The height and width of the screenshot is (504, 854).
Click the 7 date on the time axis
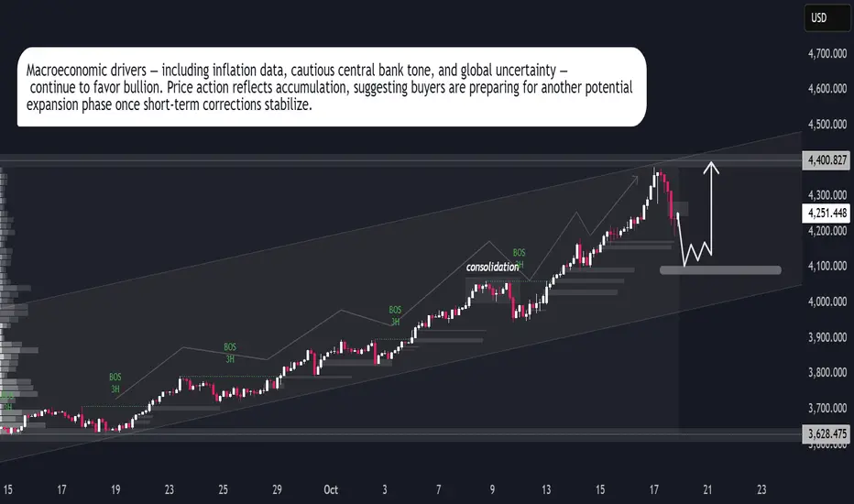coord(441,489)
